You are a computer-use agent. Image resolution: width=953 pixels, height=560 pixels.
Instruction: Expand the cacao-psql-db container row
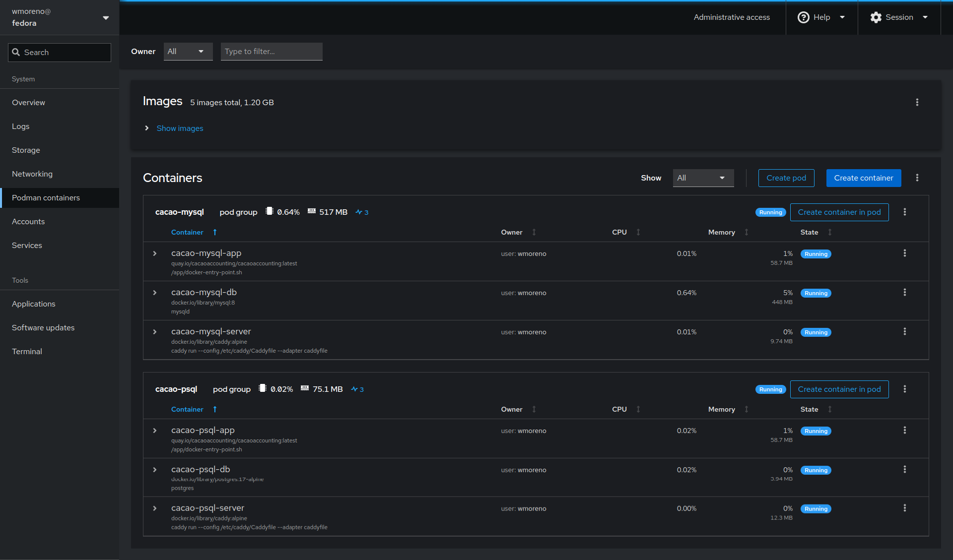(155, 470)
